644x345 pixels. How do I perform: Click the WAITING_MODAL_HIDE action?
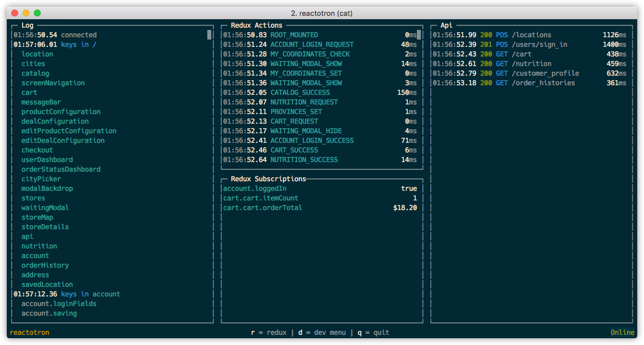[x=320, y=130]
